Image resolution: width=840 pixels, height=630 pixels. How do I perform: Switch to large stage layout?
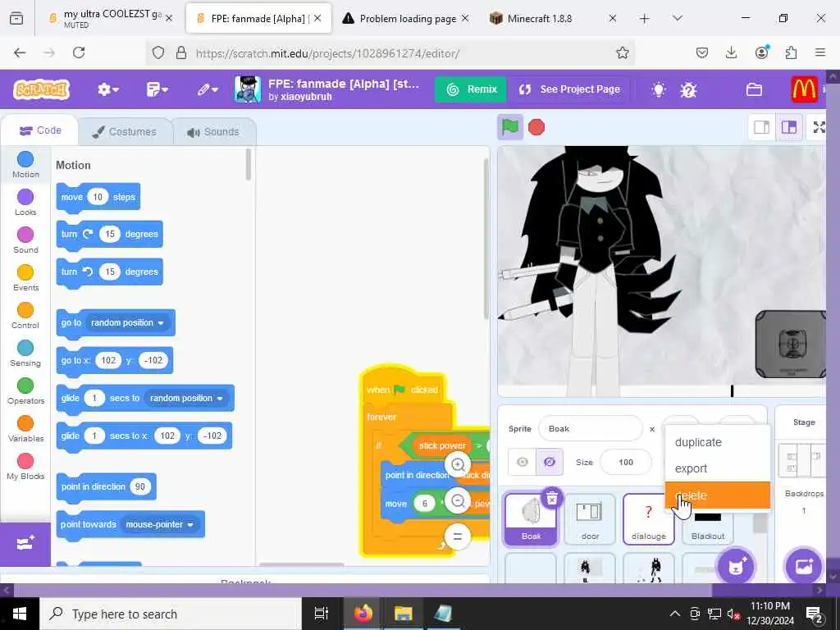coord(788,127)
